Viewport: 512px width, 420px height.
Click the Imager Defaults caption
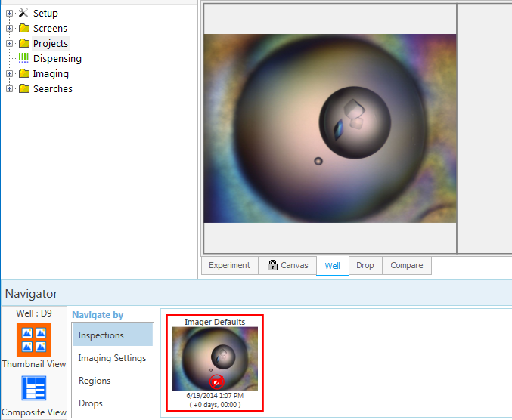tap(215, 322)
